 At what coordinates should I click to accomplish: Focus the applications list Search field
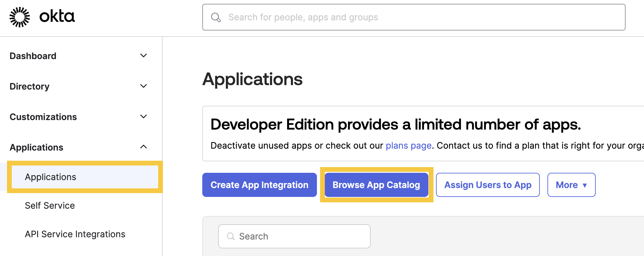294,236
